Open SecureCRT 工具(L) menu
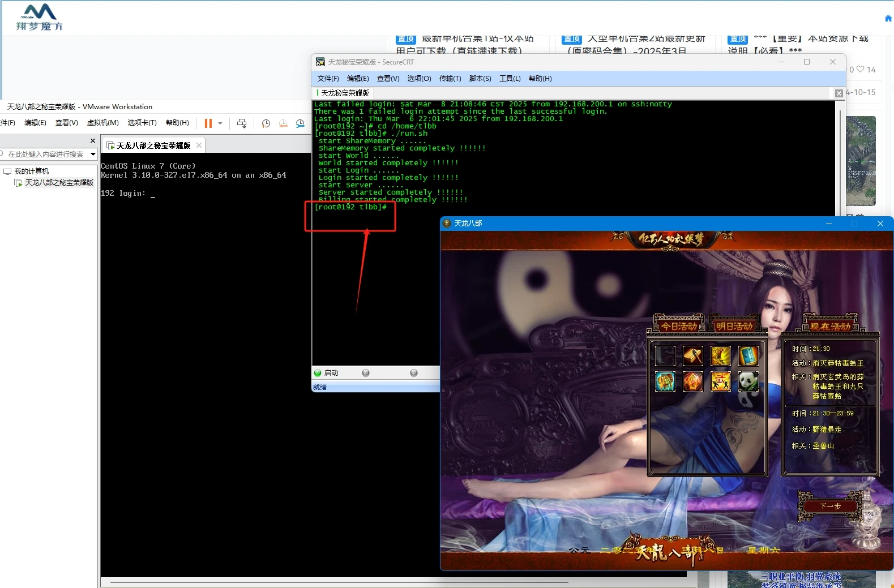This screenshot has width=894, height=588. [510, 79]
